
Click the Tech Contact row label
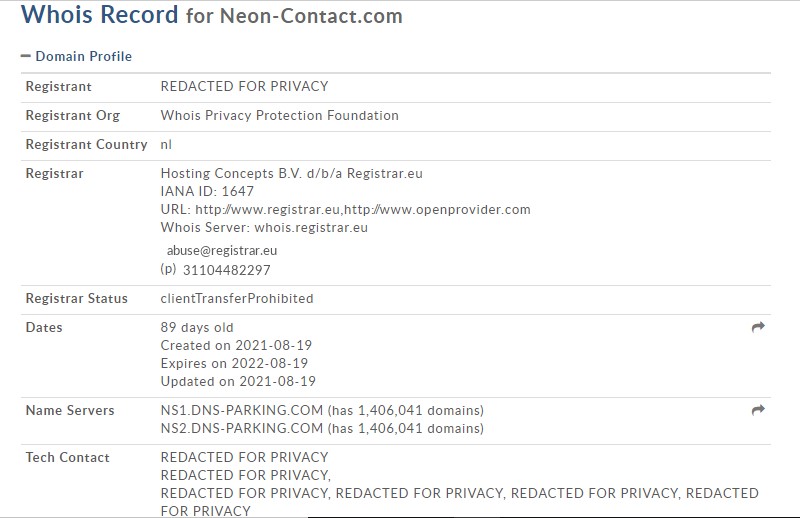point(67,457)
